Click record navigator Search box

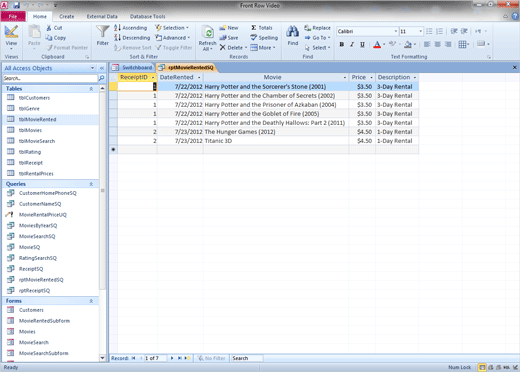[x=247, y=358]
